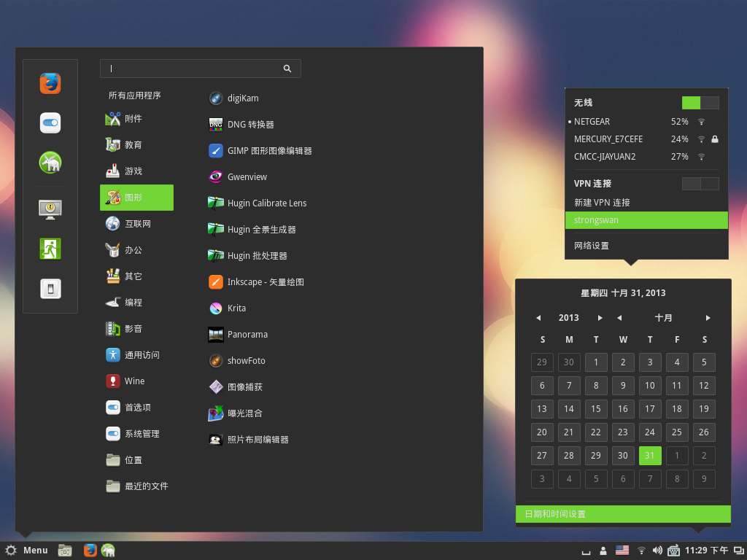Click the green logout running-man icon
Image resolution: width=747 pixels, height=560 pixels.
click(x=50, y=249)
